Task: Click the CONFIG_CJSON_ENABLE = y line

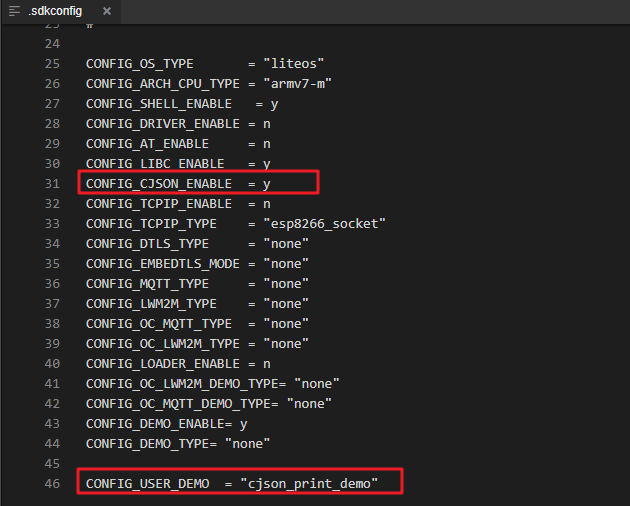Action: click(x=178, y=184)
